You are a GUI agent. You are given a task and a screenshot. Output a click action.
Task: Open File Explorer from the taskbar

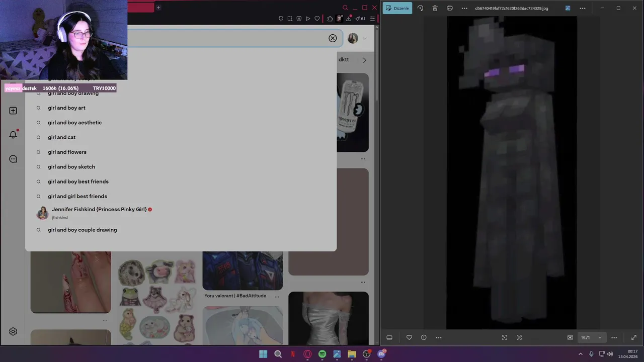352,354
